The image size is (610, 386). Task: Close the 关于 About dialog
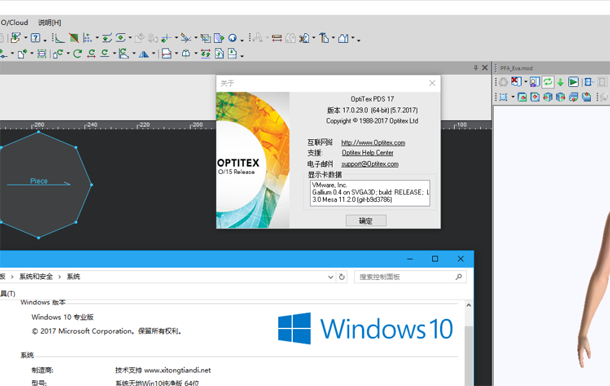pos(432,83)
